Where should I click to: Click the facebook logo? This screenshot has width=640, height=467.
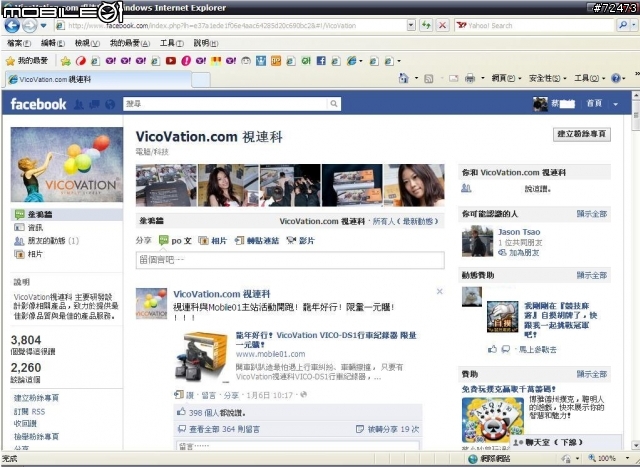click(x=38, y=104)
